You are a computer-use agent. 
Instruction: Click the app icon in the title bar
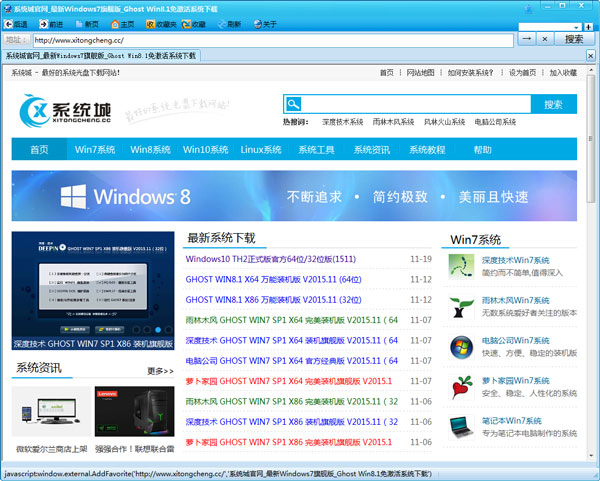click(x=7, y=8)
